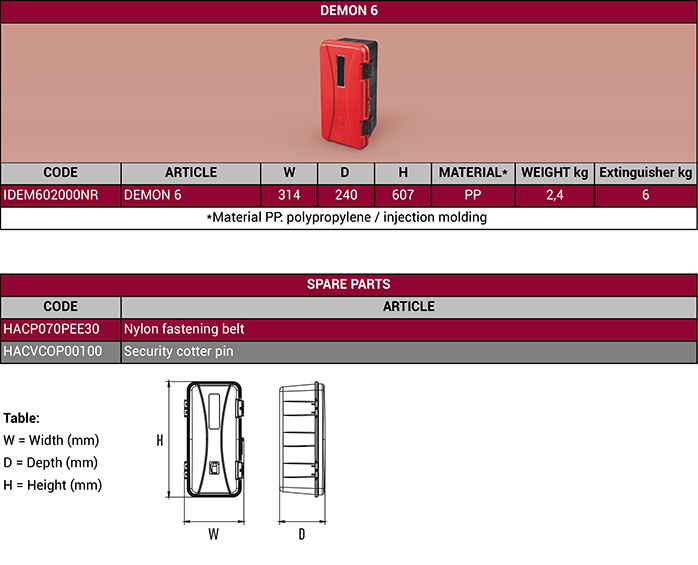The image size is (698, 565).
Task: Click the CODE header in product table
Action: 61,173
